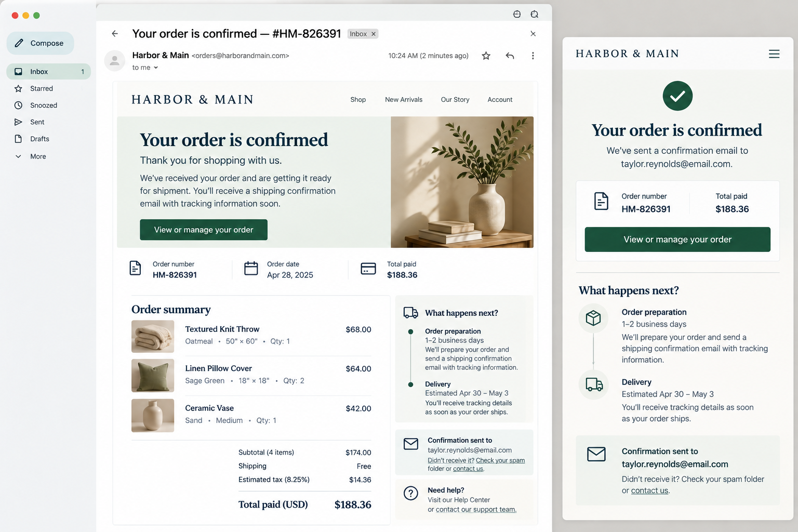Click the order number document icon in the email
798x532 pixels.
[135, 268]
